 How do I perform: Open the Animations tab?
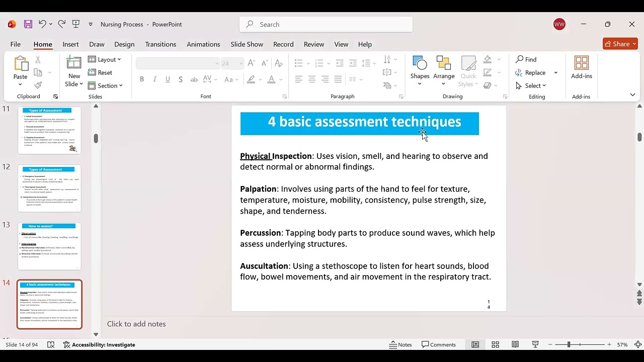tap(203, 44)
